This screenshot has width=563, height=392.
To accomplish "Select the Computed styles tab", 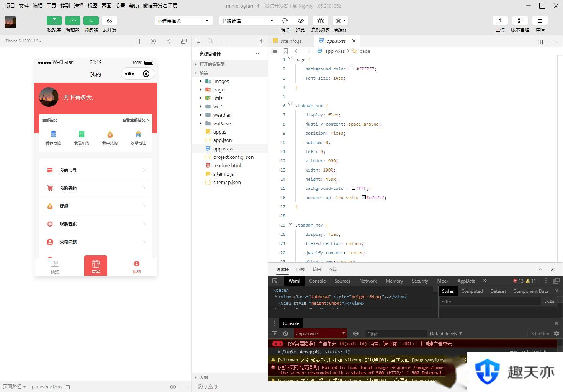I will click(472, 291).
